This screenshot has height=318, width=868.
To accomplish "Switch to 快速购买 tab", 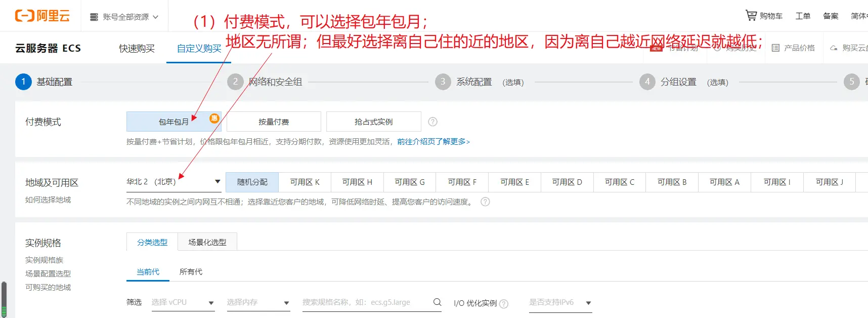I will tap(137, 48).
